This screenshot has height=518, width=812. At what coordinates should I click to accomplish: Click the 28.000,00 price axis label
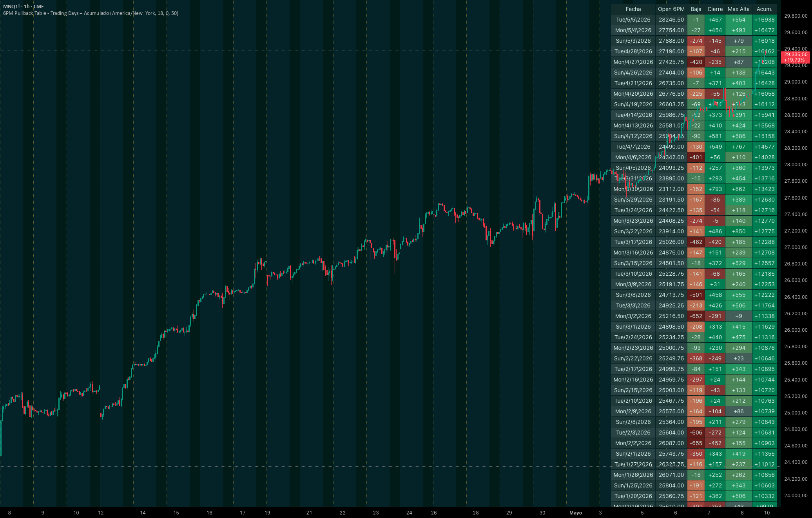point(796,165)
